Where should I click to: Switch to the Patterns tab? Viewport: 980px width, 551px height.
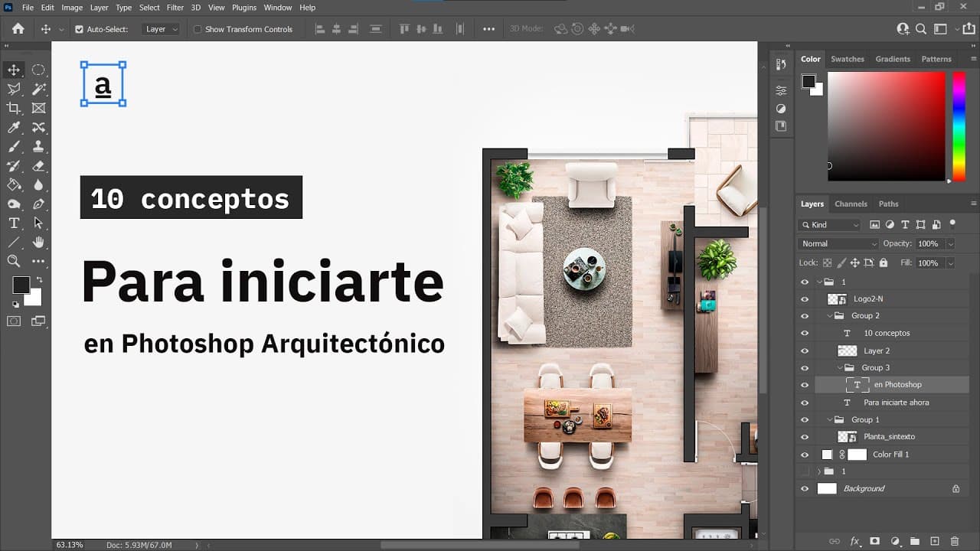(936, 59)
